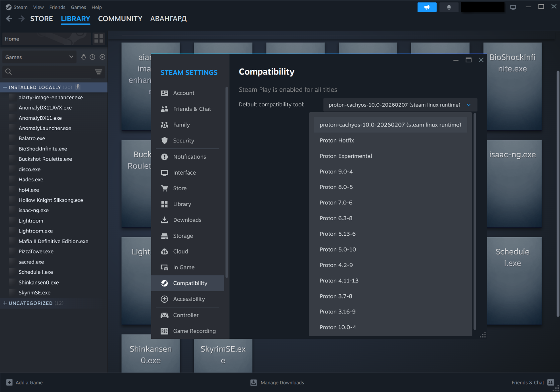Open Downloads settings arrow icon
This screenshot has width=560, height=392.
pos(165,220)
